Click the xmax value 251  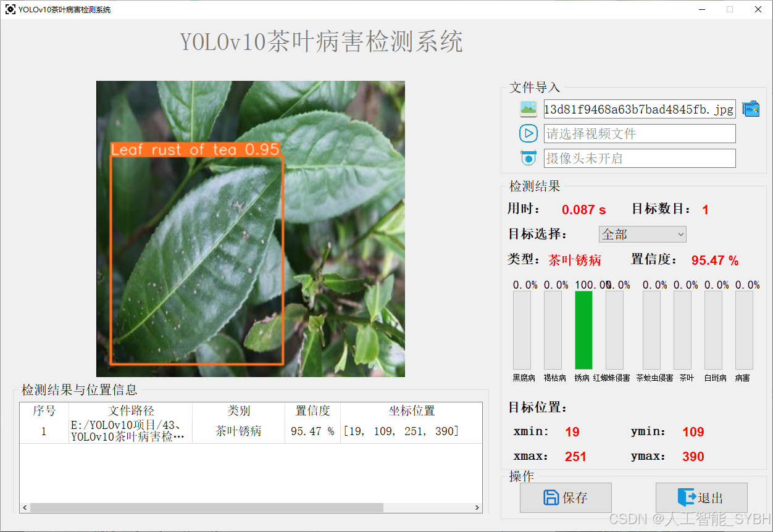[x=575, y=457]
